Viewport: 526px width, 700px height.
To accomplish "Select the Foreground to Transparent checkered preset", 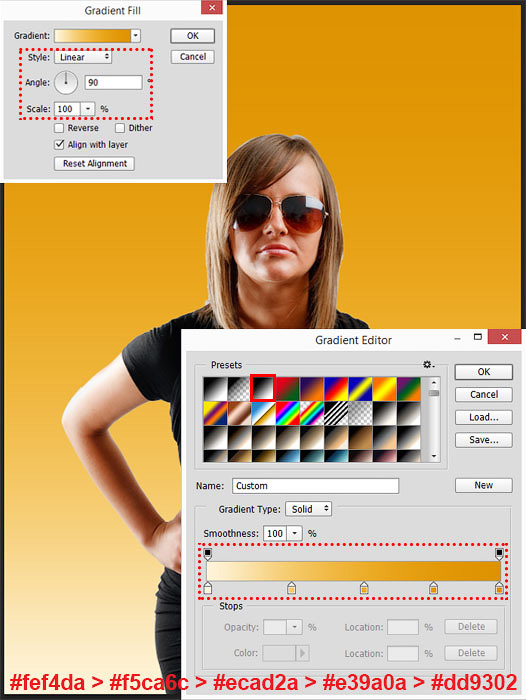I will coord(239,389).
